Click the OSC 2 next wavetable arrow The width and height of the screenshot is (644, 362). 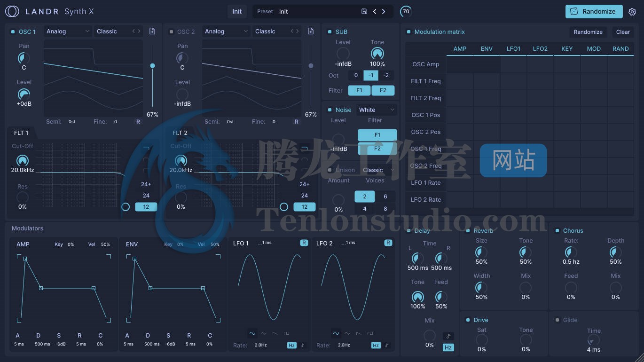[297, 31]
